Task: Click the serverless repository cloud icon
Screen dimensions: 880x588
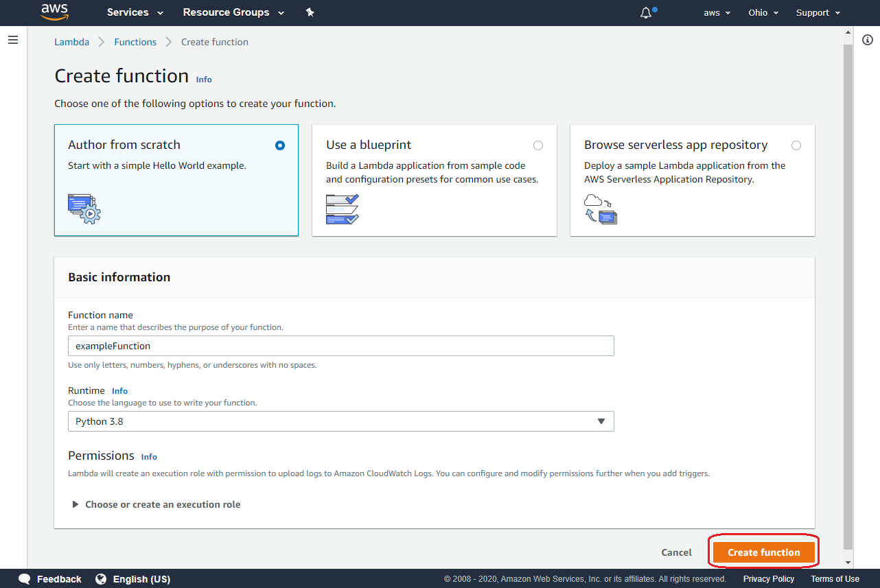Action: coord(601,209)
